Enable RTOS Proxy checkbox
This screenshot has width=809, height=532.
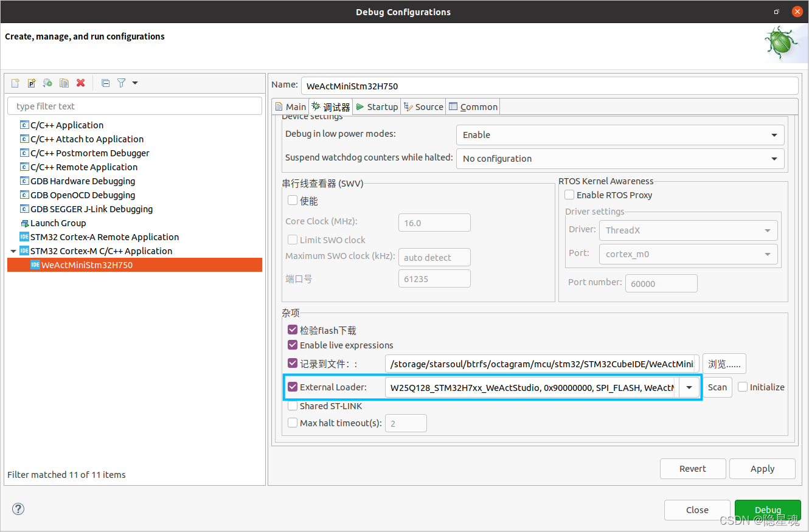[x=569, y=195]
